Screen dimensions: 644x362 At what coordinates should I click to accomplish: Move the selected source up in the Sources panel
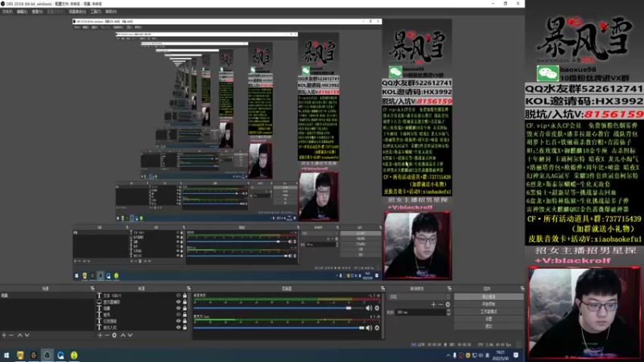click(122, 335)
